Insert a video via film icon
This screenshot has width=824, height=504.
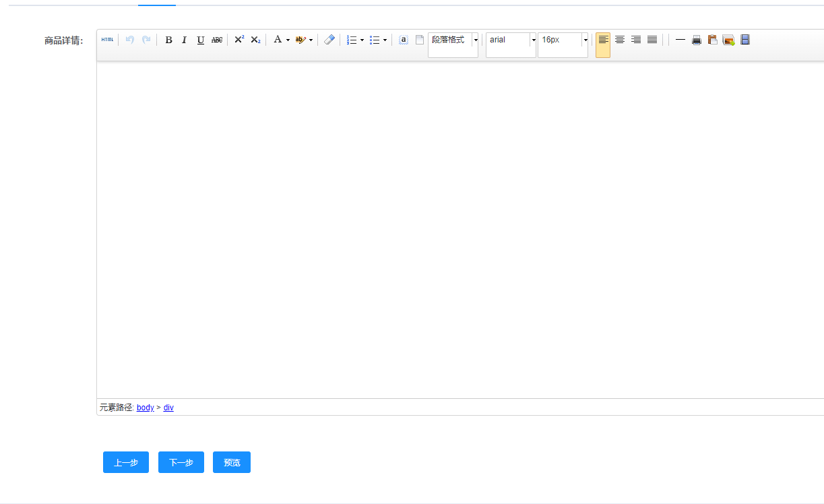click(745, 40)
